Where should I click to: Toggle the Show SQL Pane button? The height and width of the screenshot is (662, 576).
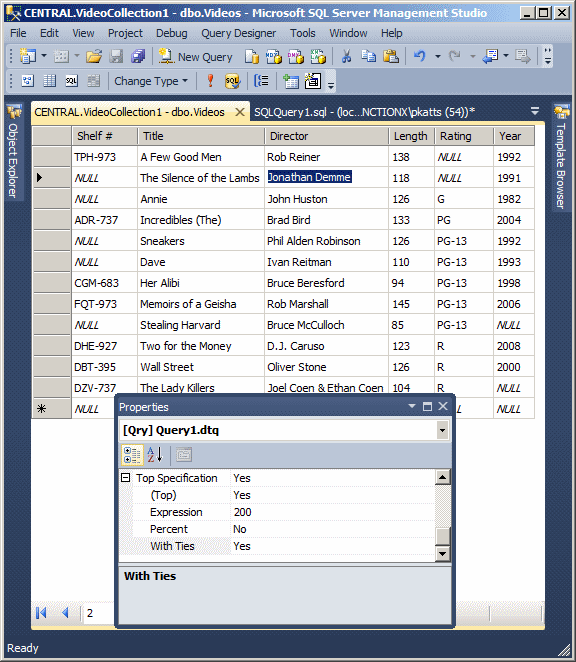[71, 81]
